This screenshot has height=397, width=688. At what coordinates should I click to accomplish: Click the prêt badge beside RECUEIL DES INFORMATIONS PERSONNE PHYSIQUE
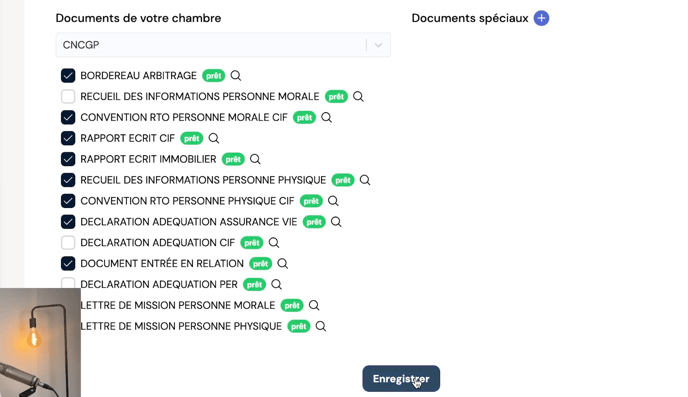pyautogui.click(x=343, y=180)
